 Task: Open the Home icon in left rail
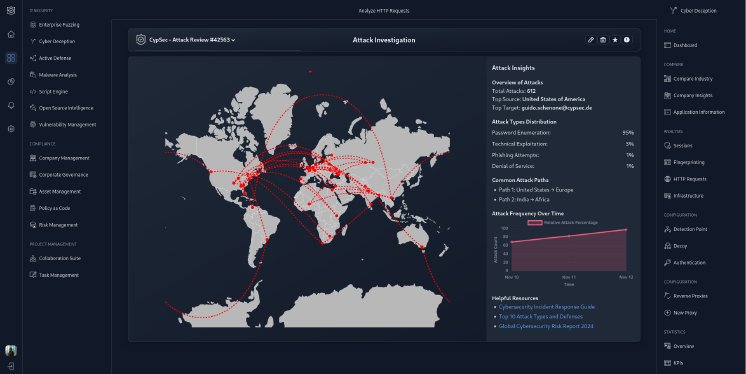pos(11,34)
